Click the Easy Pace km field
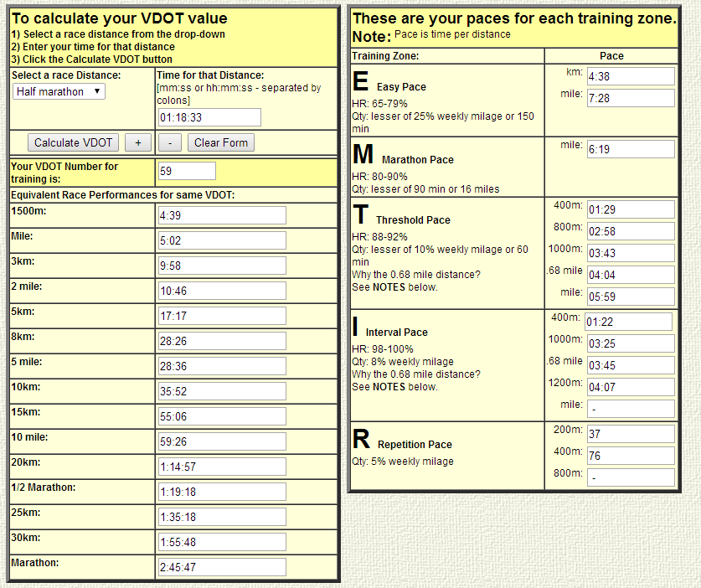This screenshot has width=701, height=588. point(630,76)
